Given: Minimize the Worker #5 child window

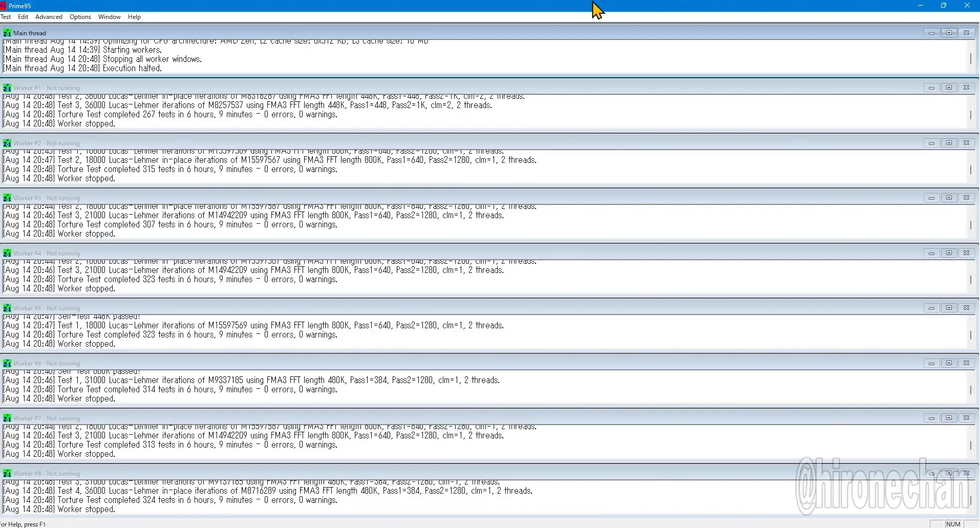Looking at the screenshot, I should coord(931,308).
